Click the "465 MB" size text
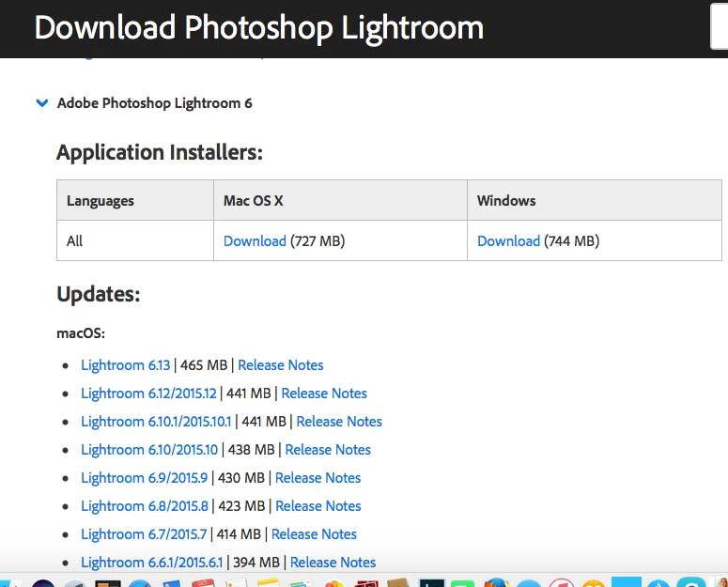This screenshot has height=587, width=728. 204,365
